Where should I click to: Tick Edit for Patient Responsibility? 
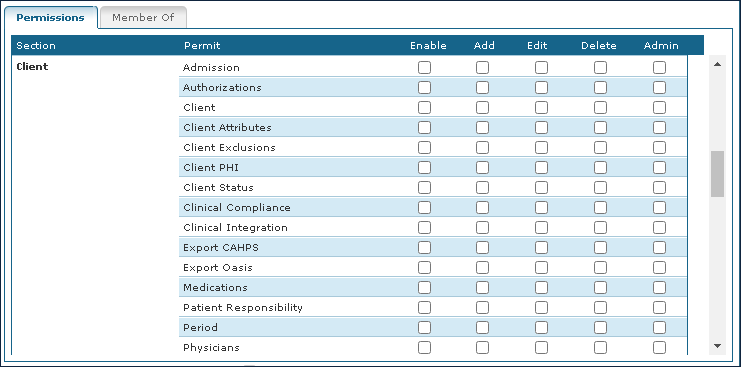click(541, 307)
